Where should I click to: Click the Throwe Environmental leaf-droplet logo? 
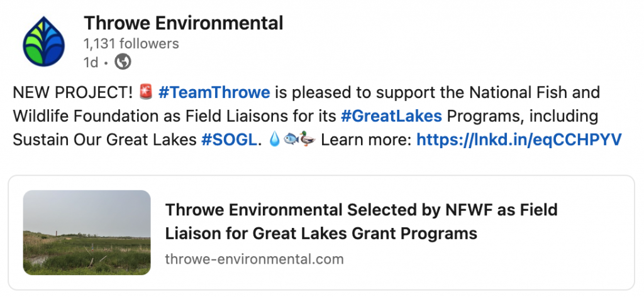point(43,41)
